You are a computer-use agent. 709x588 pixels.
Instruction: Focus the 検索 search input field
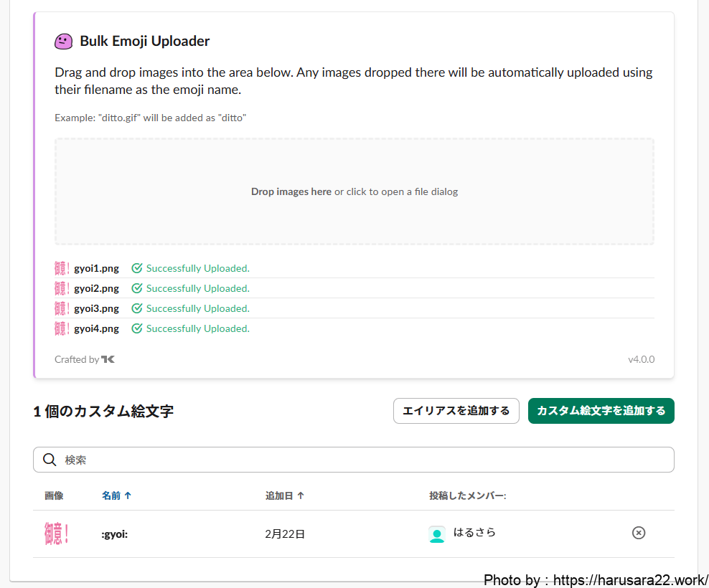(x=359, y=460)
